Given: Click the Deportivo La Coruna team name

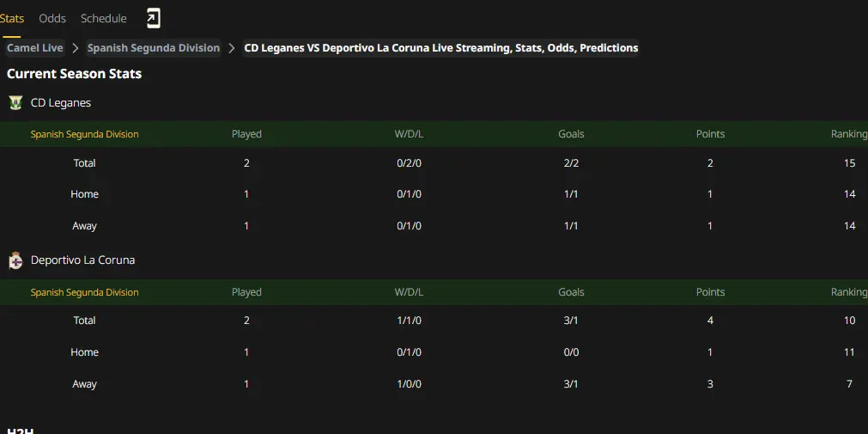Looking at the screenshot, I should click(x=83, y=260).
